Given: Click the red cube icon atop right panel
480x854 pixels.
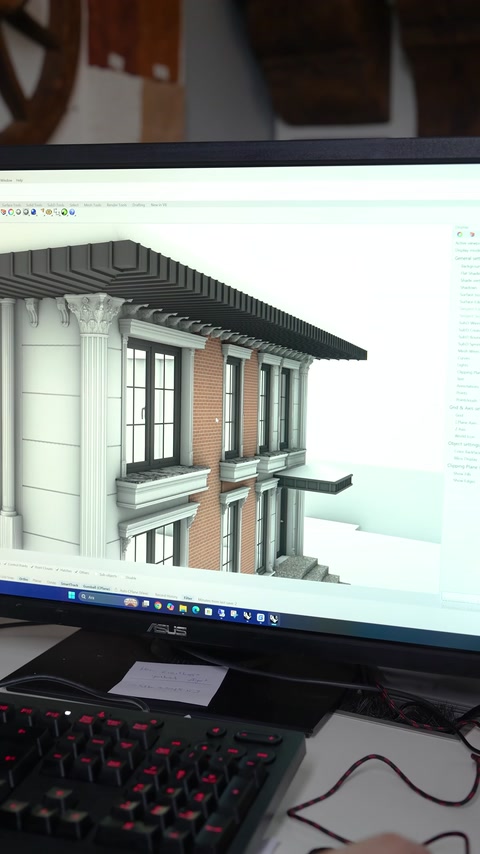Looking at the screenshot, I should 472,234.
